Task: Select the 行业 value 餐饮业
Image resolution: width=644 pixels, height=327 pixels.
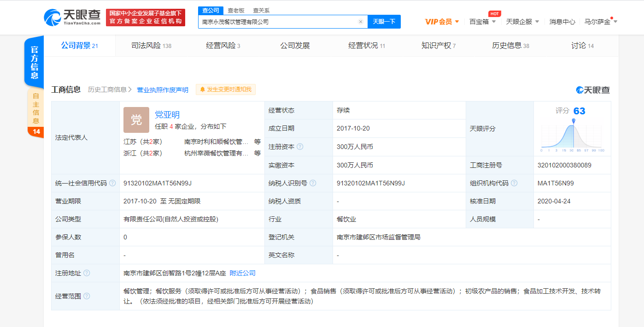Action: pyautogui.click(x=346, y=219)
